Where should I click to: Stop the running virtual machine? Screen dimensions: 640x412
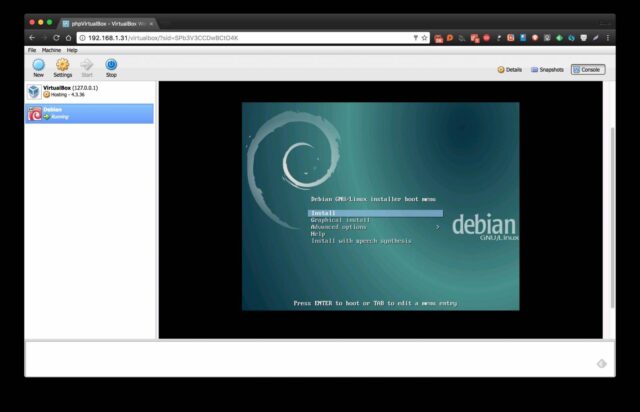[111, 67]
